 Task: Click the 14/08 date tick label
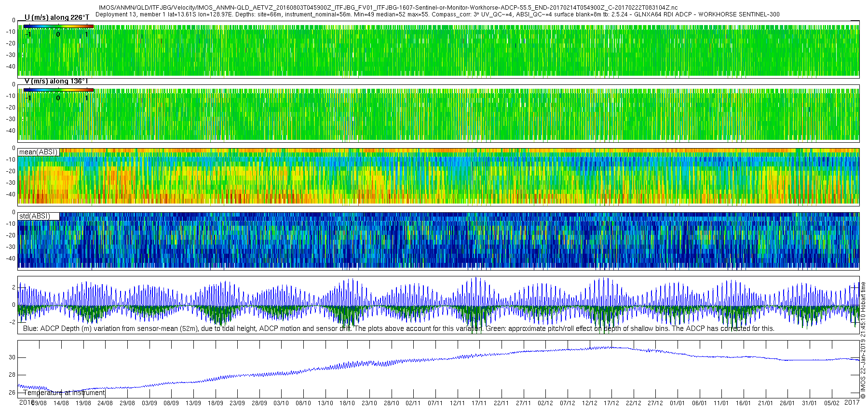tap(61, 403)
